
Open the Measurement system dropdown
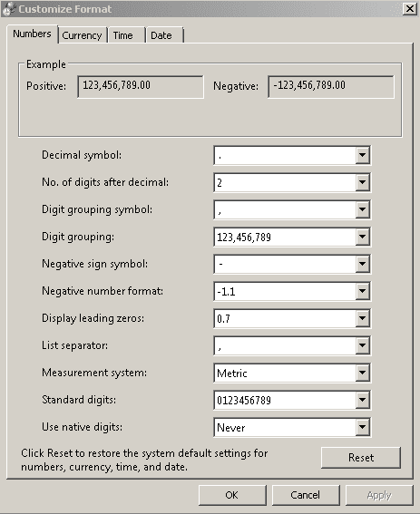(363, 373)
